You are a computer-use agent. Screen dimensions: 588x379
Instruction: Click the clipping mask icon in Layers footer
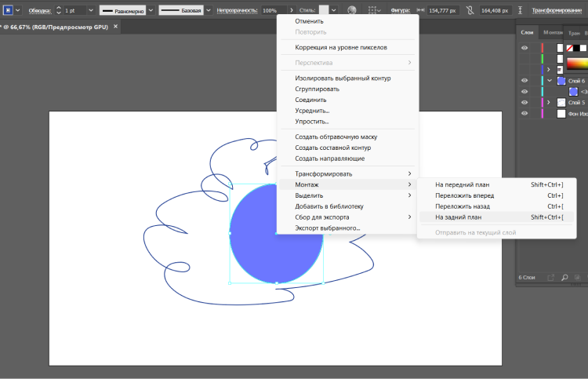pos(577,278)
